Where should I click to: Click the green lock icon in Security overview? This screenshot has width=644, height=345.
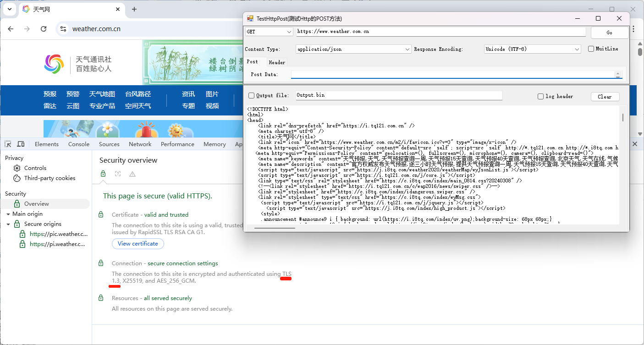(103, 174)
